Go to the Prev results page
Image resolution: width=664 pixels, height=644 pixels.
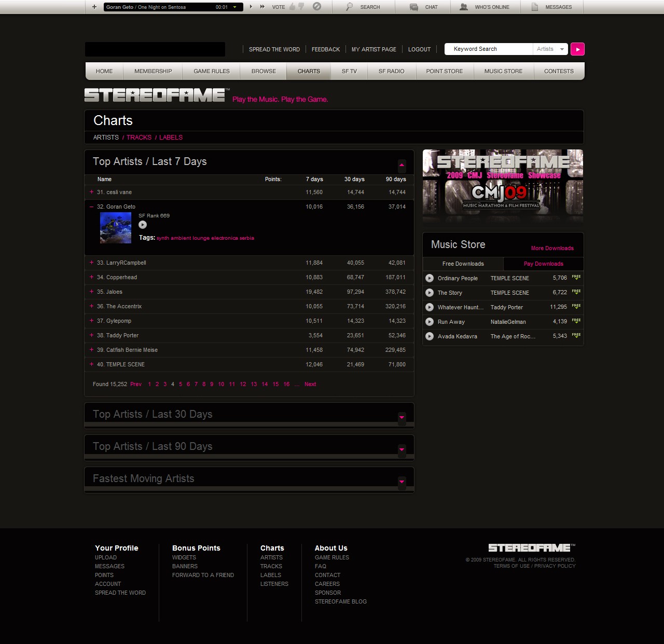click(x=136, y=384)
